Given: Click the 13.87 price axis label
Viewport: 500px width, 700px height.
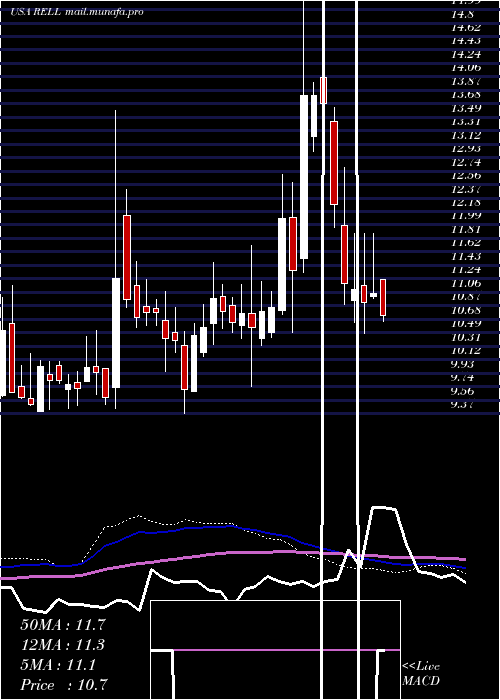Looking at the screenshot, I should (466, 81).
